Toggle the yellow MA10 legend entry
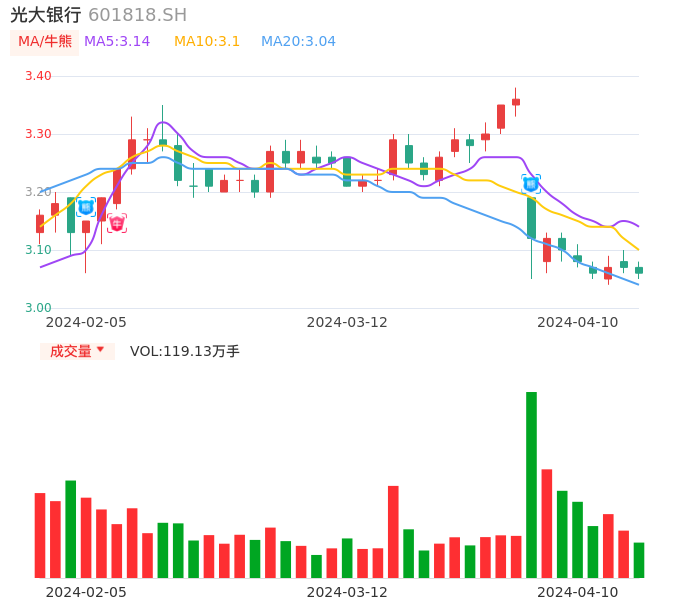 click(x=207, y=42)
